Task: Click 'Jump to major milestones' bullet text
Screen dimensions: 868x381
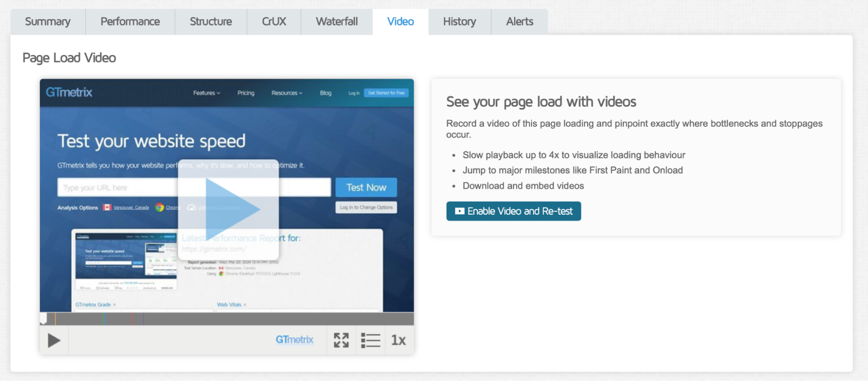Action: coord(573,170)
